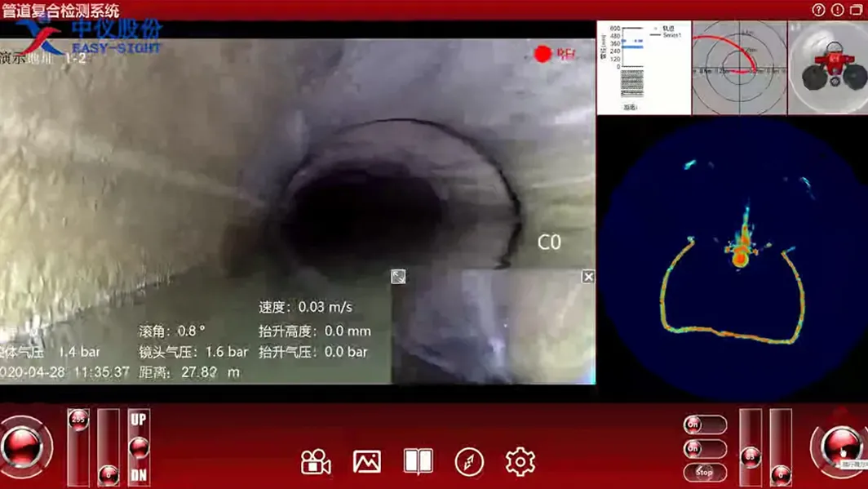Viewport: 868px width, 489px height.
Task: Close the telemetry overlay panel
Action: pyautogui.click(x=587, y=277)
